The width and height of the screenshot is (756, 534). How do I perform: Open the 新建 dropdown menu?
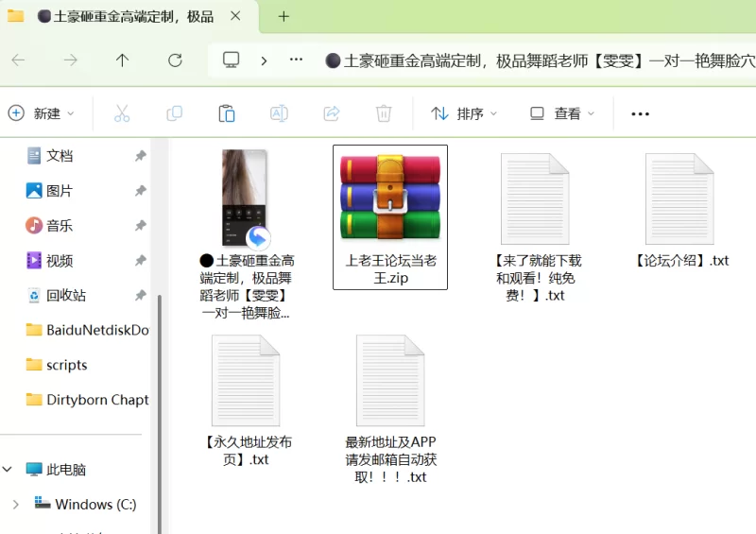point(42,113)
